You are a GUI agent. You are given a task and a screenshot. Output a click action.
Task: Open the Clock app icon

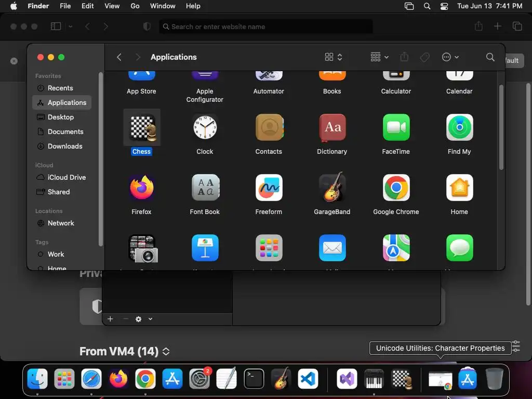[205, 128]
